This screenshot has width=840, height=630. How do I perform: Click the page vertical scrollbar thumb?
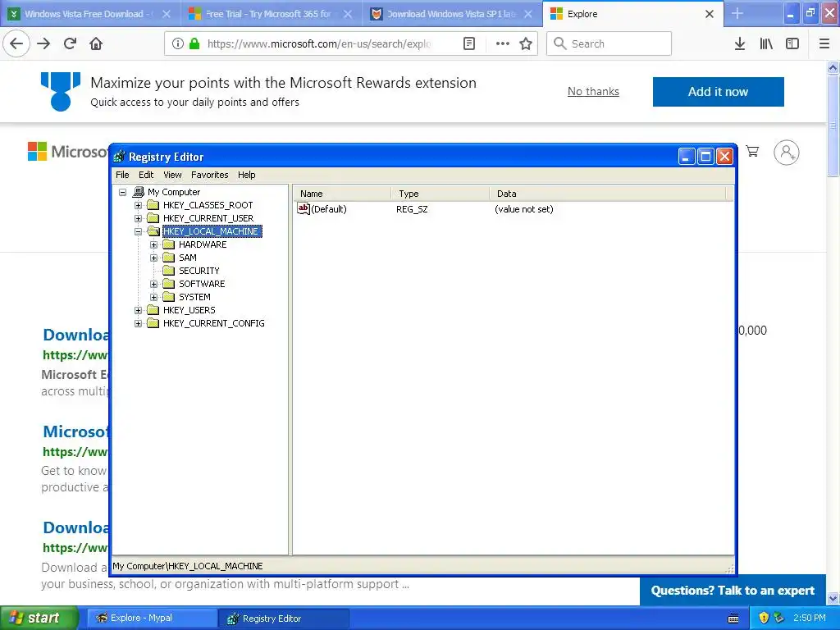[x=833, y=126]
